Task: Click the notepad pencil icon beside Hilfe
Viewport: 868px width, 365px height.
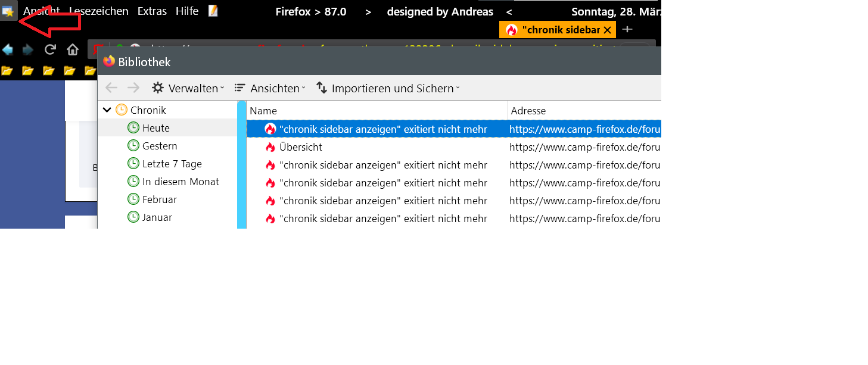Action: (213, 11)
